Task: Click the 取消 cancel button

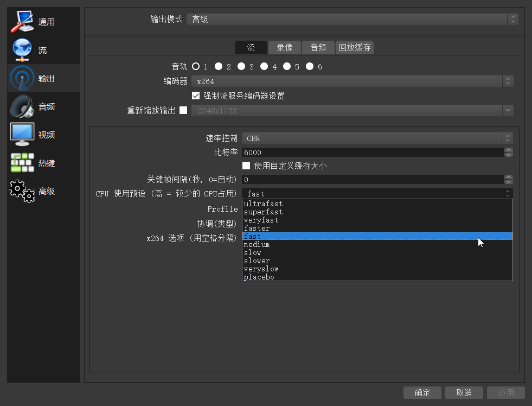Action: click(x=464, y=393)
